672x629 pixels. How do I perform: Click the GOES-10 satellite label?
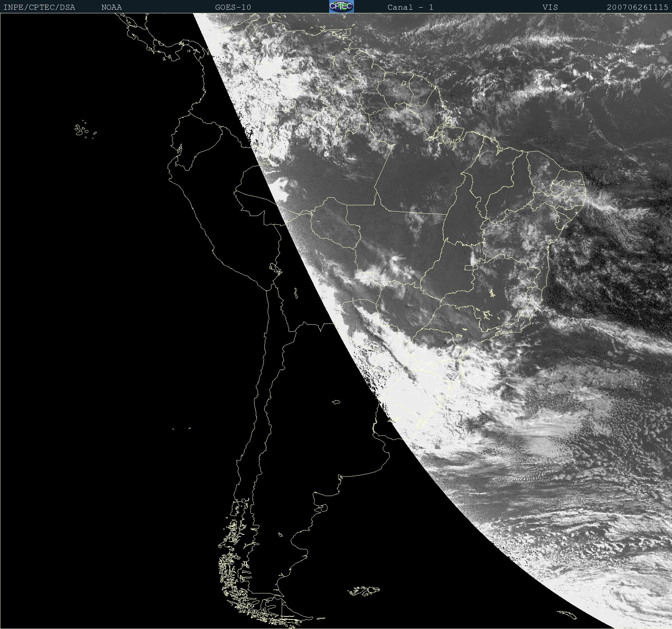click(x=233, y=7)
